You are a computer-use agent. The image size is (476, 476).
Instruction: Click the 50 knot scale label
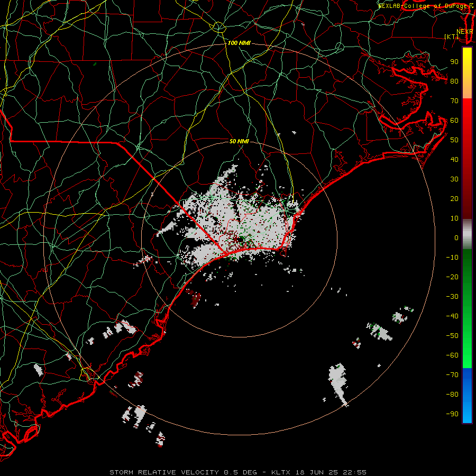pyautogui.click(x=454, y=140)
